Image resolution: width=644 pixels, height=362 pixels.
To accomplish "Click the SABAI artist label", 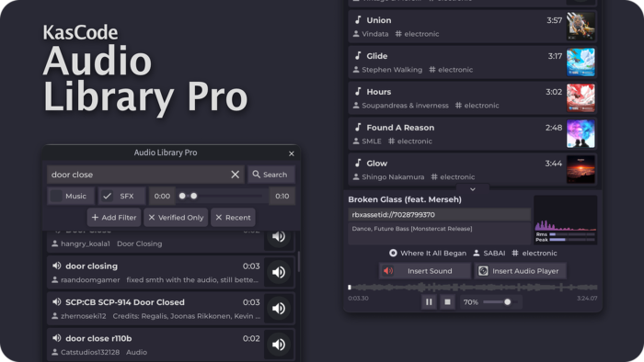I will [x=494, y=253].
